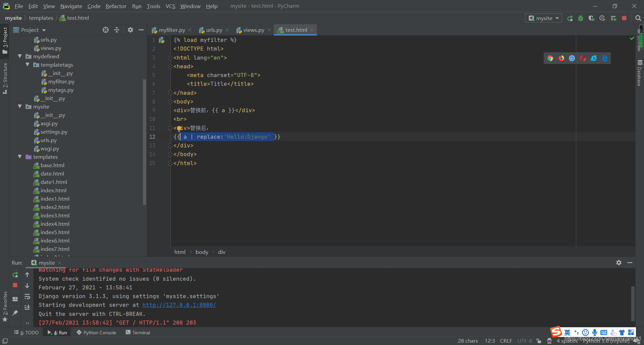Close the urls.py tab
The height and width of the screenshot is (345, 644).
[227, 30]
